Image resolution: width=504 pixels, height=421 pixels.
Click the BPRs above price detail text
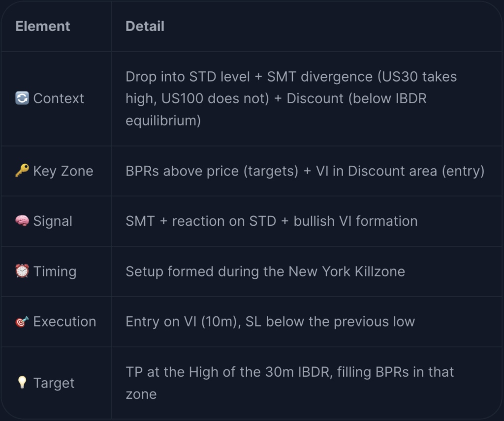305,171
